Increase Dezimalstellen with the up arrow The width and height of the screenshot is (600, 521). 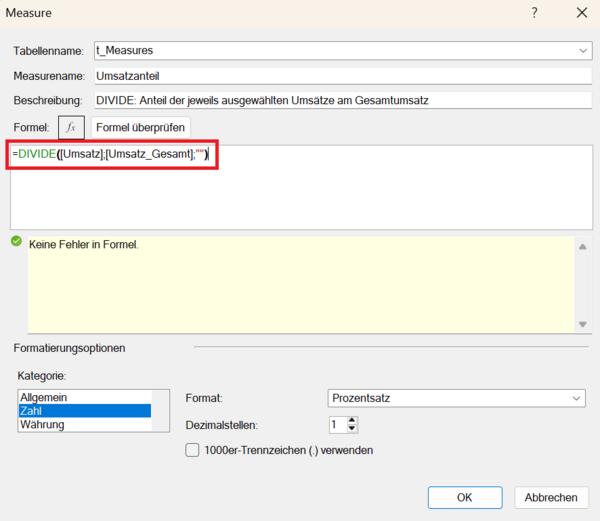pyautogui.click(x=351, y=420)
